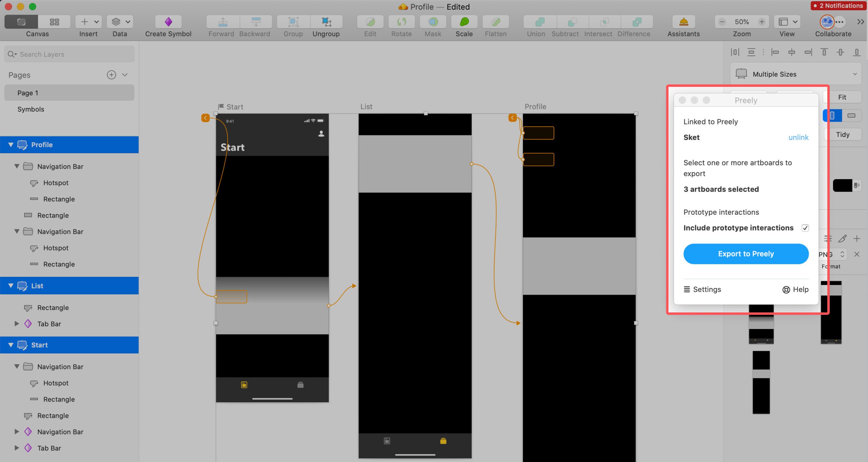Click the Create Symbol icon in toolbar
This screenshot has height=462, width=868.
168,21
